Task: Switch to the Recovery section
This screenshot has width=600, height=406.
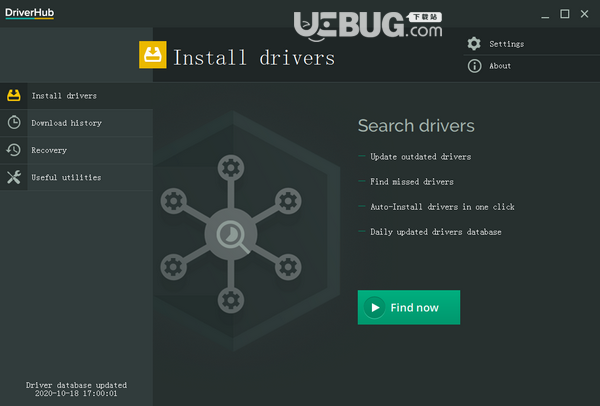Action: click(77, 150)
